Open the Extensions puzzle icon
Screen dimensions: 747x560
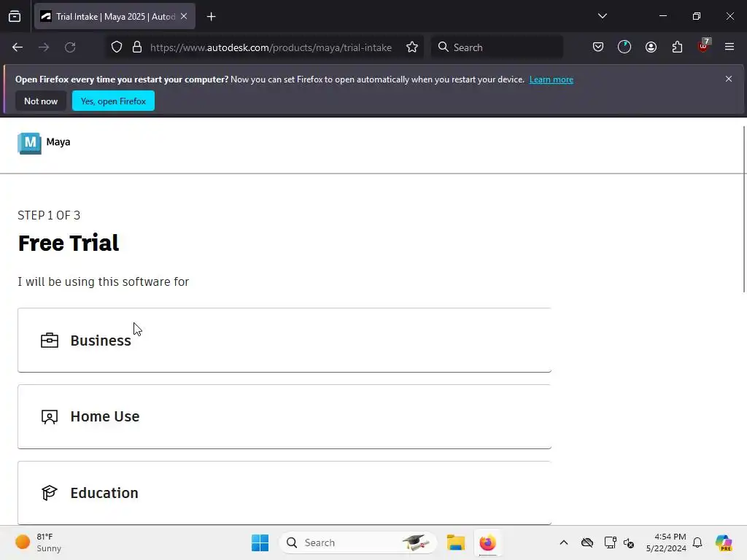click(x=678, y=47)
